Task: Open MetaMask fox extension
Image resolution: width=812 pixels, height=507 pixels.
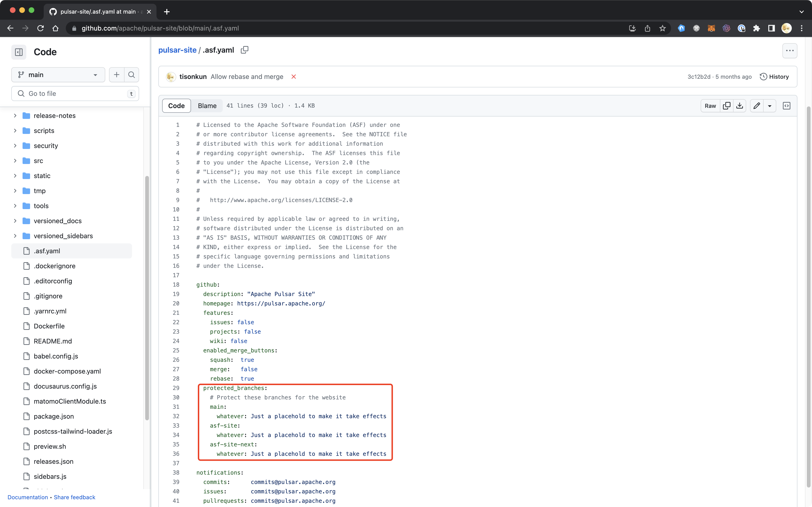Action: [x=711, y=28]
